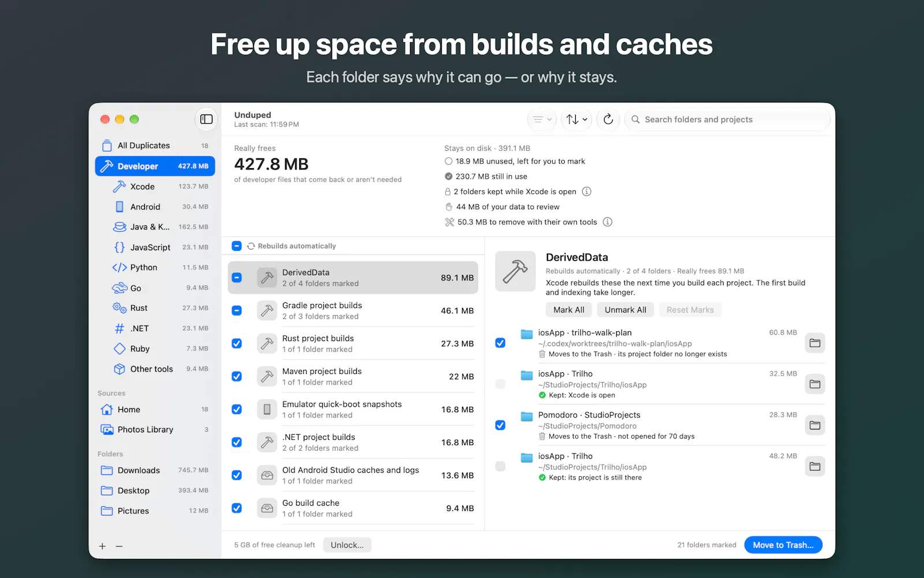This screenshot has width=924, height=578.
Task: Click the Move to Trash... button
Action: [x=783, y=545]
